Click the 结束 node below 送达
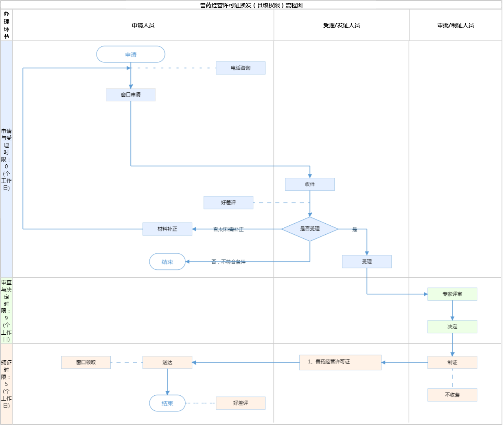The width and height of the screenshot is (504, 425). (167, 403)
